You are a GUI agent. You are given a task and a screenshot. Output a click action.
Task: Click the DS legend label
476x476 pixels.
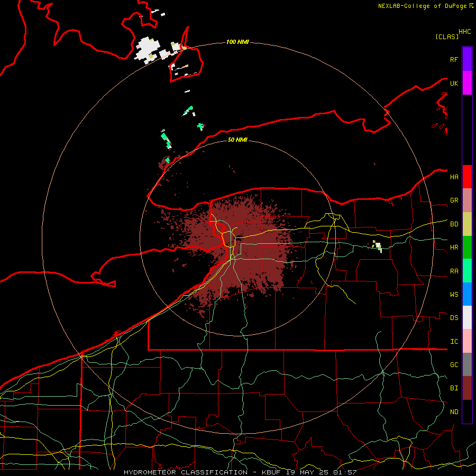[454, 318]
